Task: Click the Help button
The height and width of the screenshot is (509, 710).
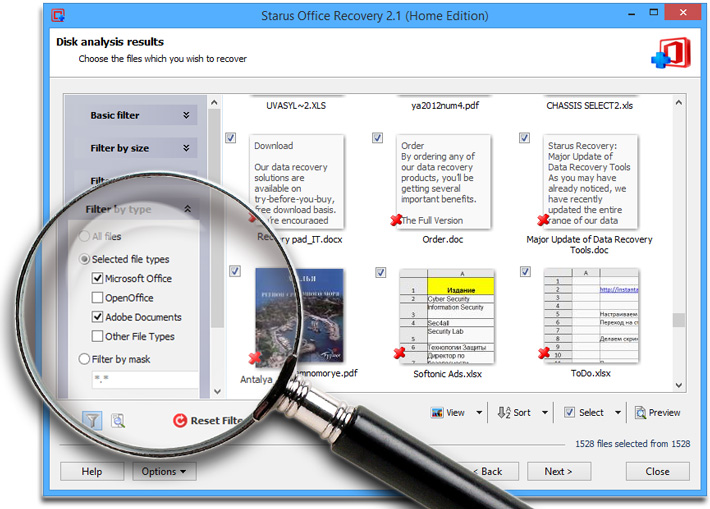Action: pos(92,471)
